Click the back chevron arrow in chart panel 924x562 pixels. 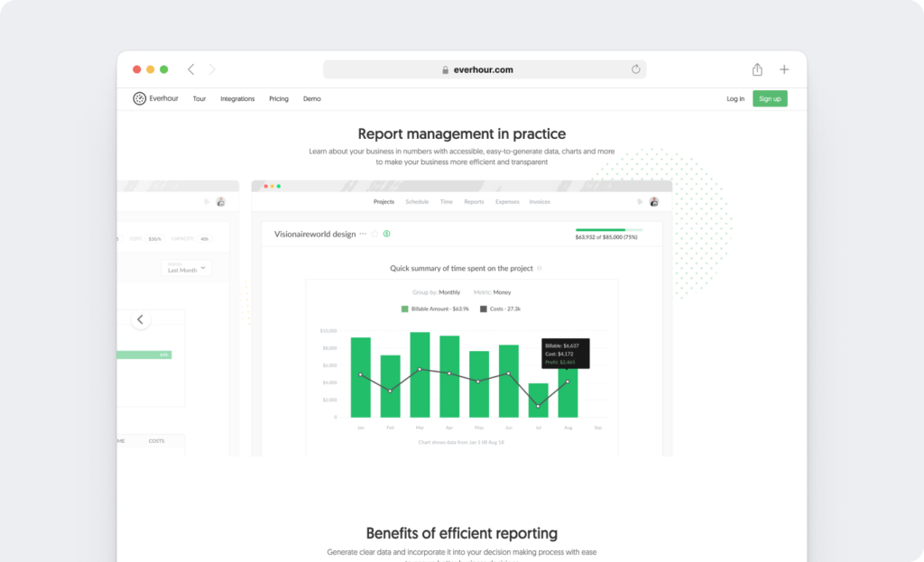141,319
